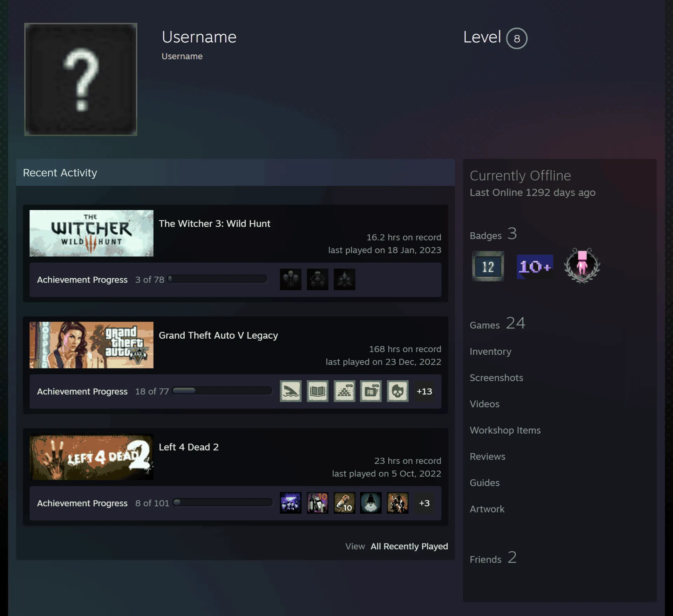Open the Badges section link
673x616 pixels.
[494, 234]
